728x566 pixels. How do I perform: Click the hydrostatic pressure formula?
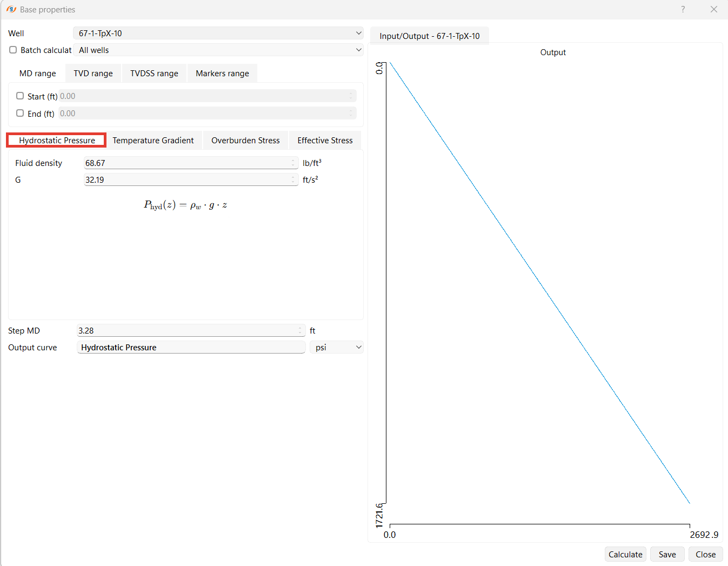185,205
